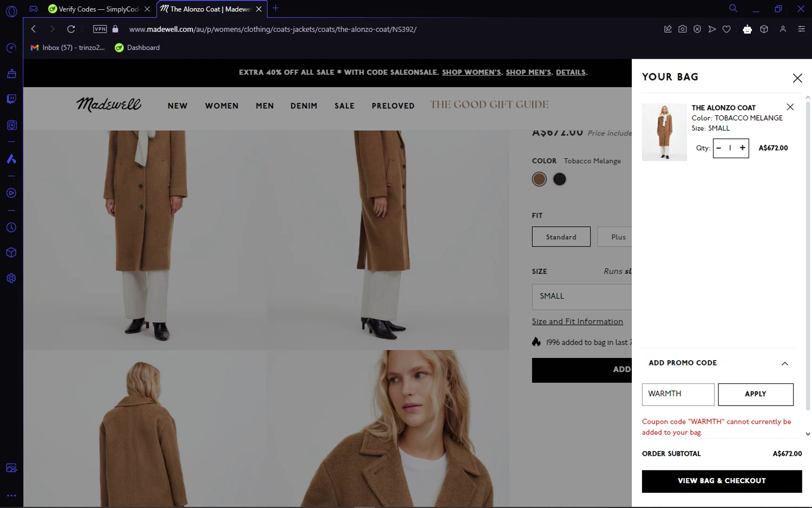
Task: Close The Alonzo Coat tab
Action: tap(259, 9)
